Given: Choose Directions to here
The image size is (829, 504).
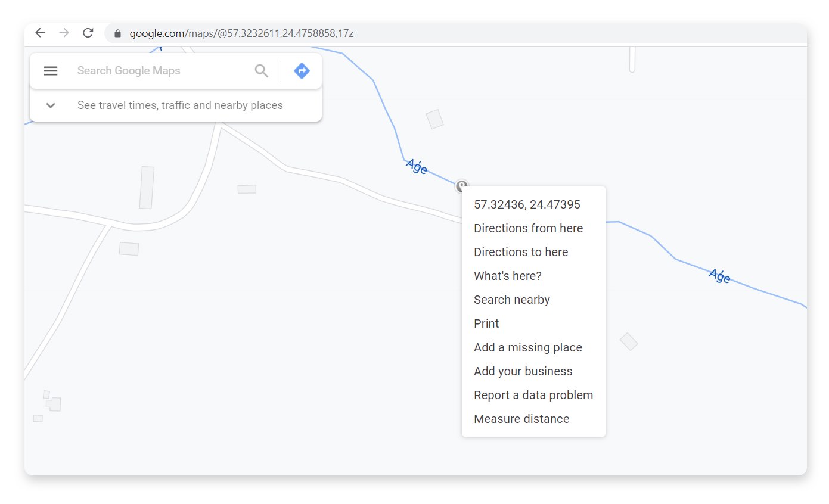Looking at the screenshot, I should point(520,252).
